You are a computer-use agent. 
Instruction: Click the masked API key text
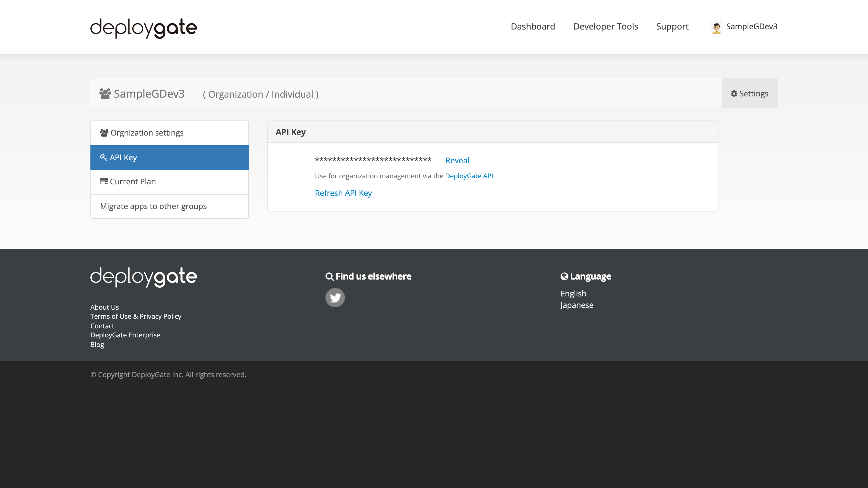click(x=373, y=160)
